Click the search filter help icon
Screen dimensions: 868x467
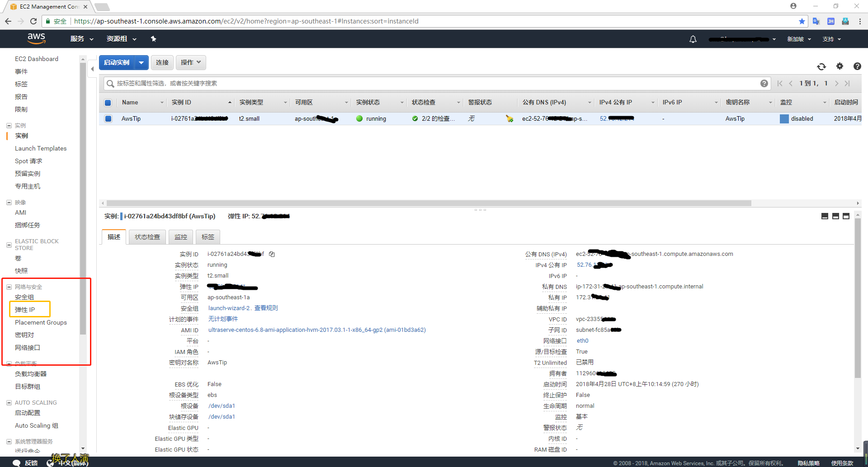click(x=764, y=83)
